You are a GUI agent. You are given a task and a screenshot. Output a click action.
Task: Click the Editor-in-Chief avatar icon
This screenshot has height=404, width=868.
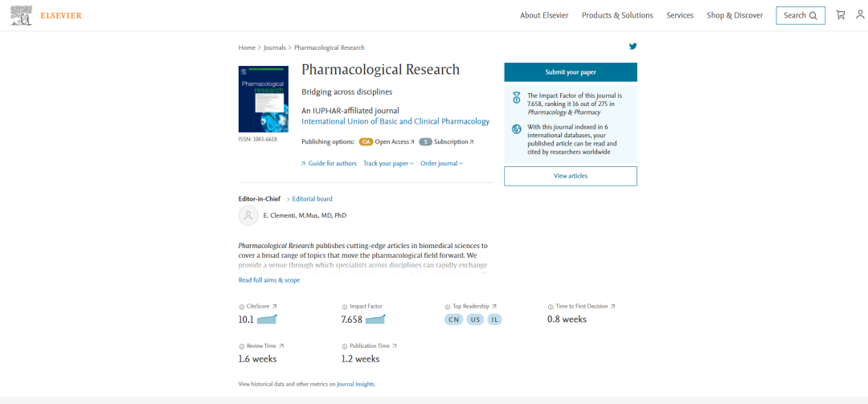click(x=248, y=215)
